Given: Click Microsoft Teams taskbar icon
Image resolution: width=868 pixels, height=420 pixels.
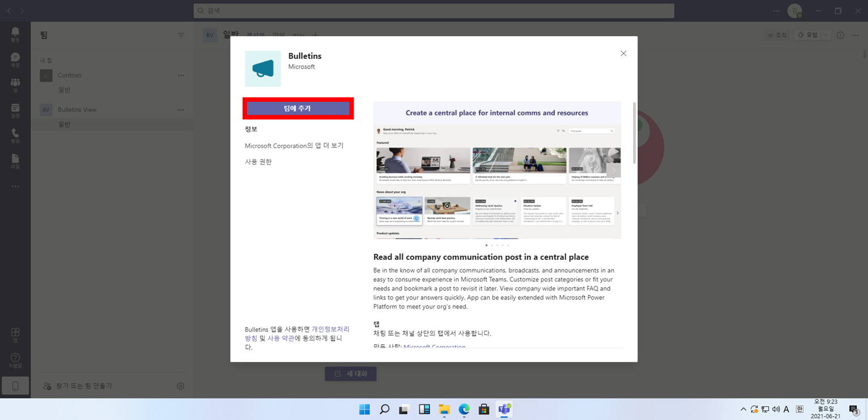Looking at the screenshot, I should [x=504, y=409].
